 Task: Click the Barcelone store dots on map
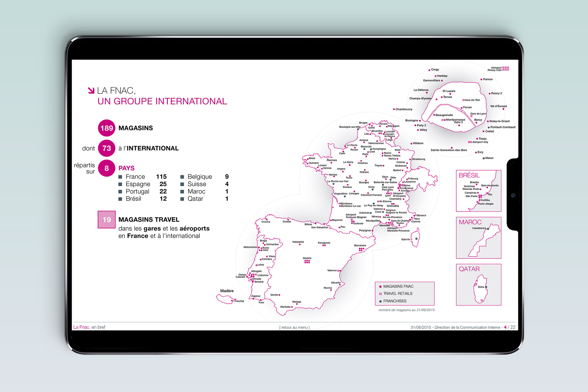[361, 249]
